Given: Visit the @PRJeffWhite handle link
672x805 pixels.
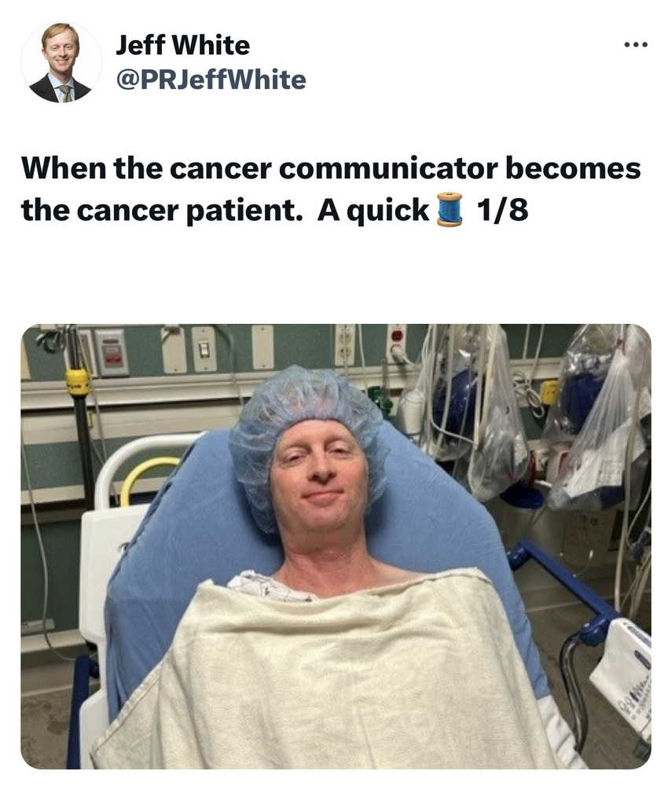Looking at the screenshot, I should click(x=211, y=79).
